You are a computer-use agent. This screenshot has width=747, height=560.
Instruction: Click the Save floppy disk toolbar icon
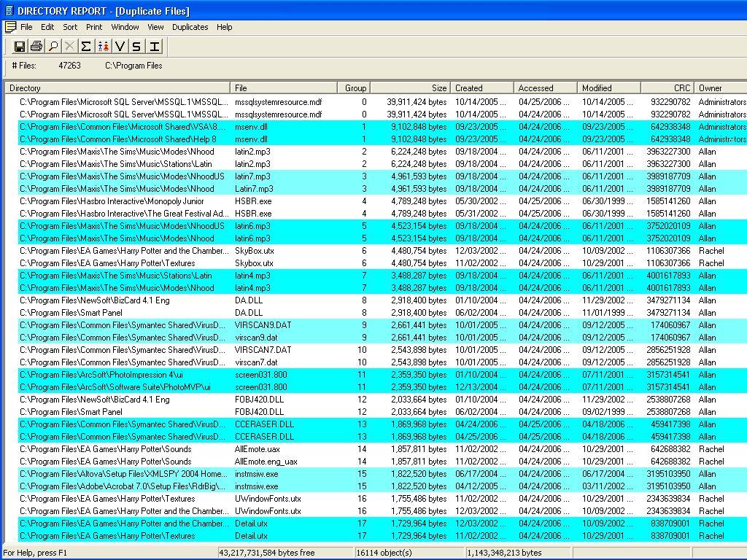[x=20, y=46]
